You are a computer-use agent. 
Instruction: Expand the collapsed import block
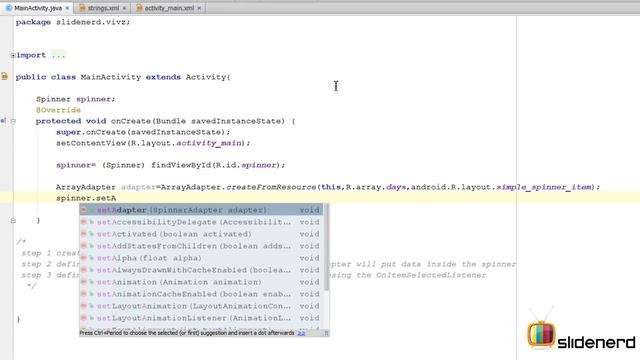click(13, 55)
